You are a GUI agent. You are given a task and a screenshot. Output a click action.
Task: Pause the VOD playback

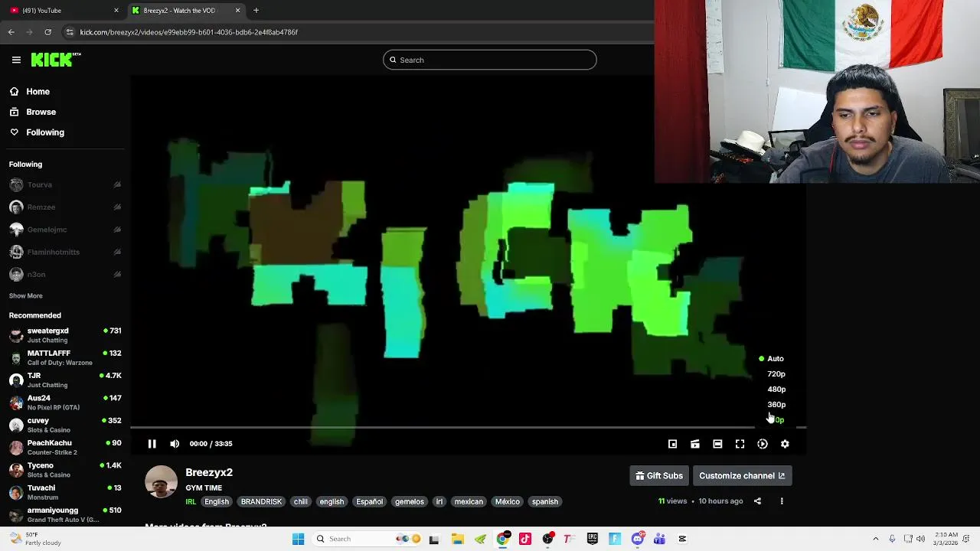(x=152, y=444)
